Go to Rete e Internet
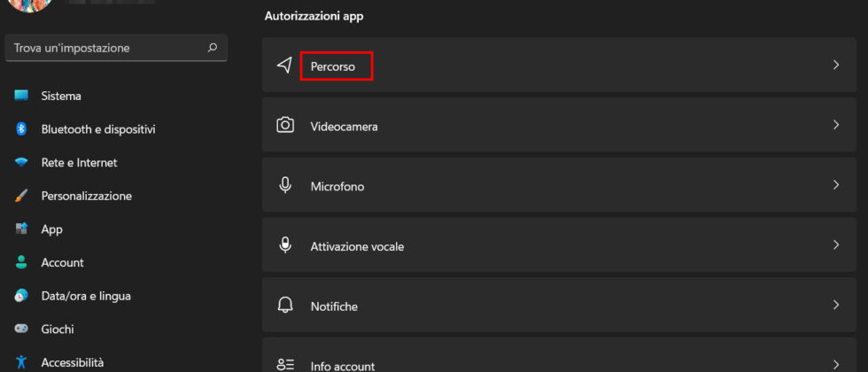868x372 pixels. [x=79, y=163]
